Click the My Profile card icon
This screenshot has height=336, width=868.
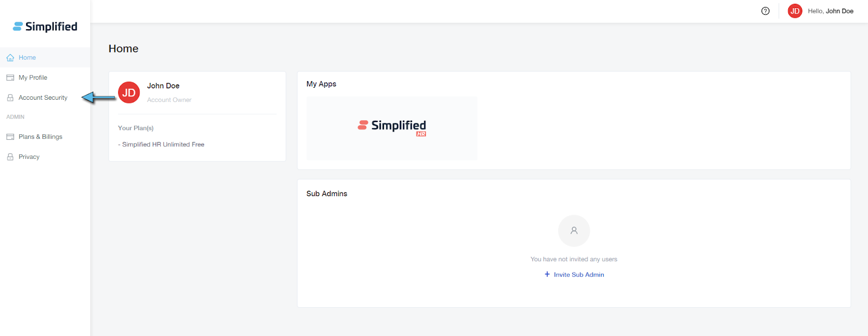[10, 77]
